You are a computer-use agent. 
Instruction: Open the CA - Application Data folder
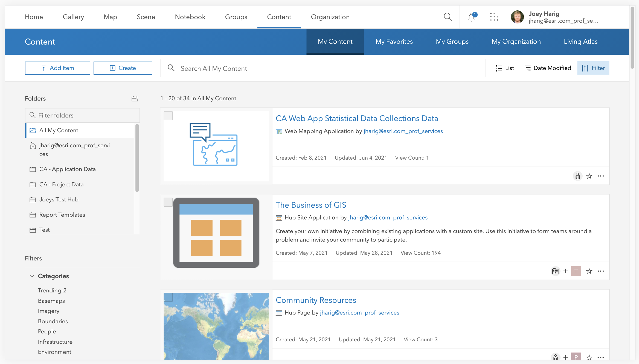point(68,169)
